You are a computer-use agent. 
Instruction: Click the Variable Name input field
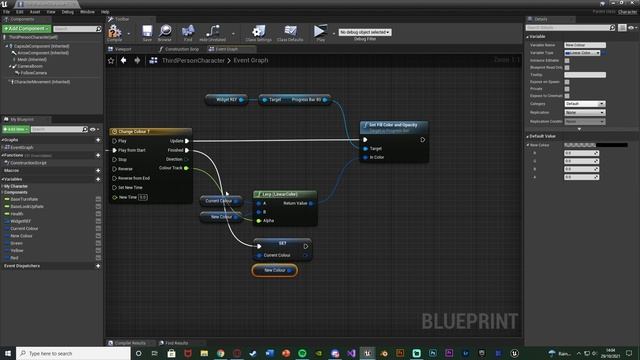click(x=585, y=45)
